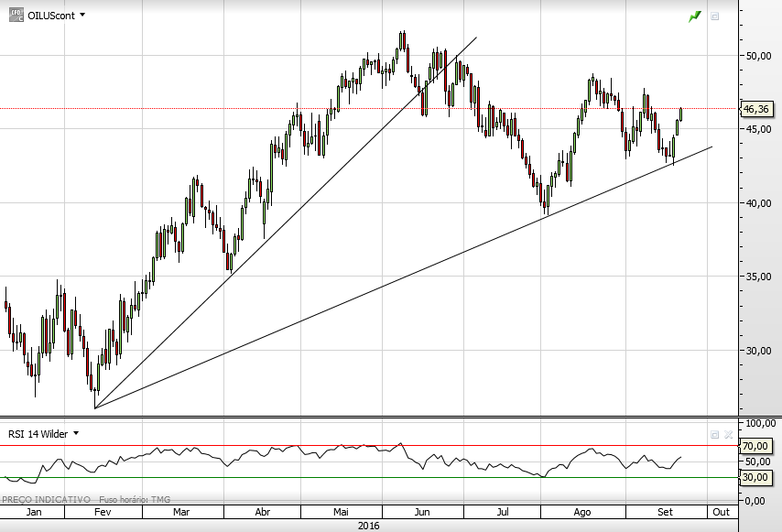Maximize the price chart panel
This screenshot has height=532, width=782.
pyautogui.click(x=714, y=16)
